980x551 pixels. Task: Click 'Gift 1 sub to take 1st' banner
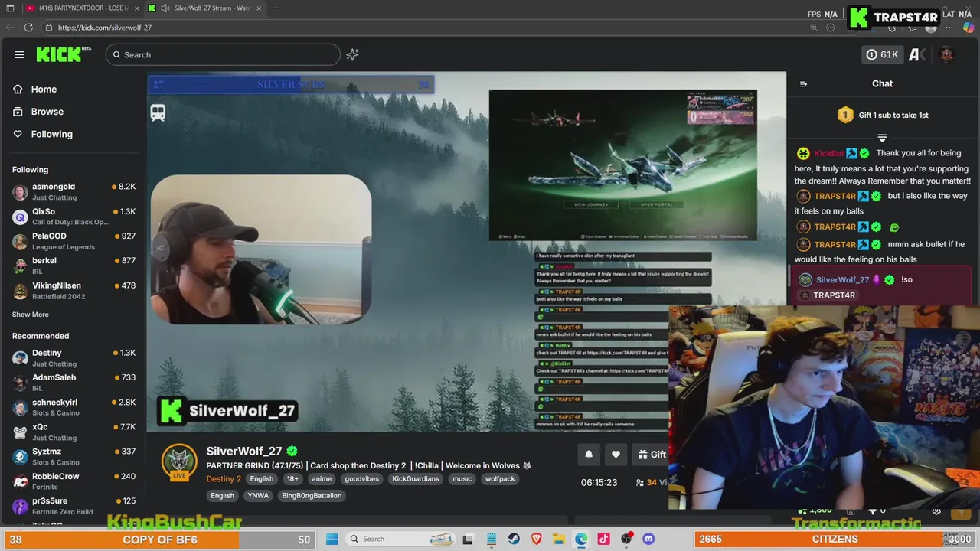883,116
